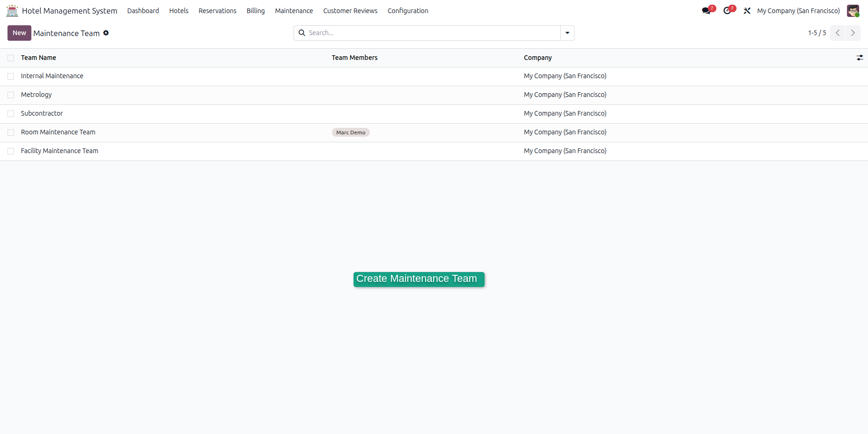Viewport: 868px width, 434px height.
Task: Click the New button
Action: coord(19,33)
